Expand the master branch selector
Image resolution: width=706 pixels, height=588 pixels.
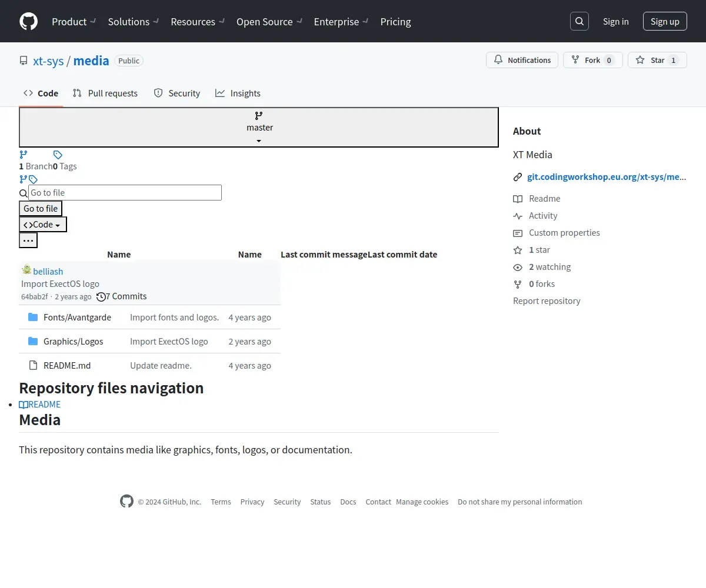tap(259, 128)
